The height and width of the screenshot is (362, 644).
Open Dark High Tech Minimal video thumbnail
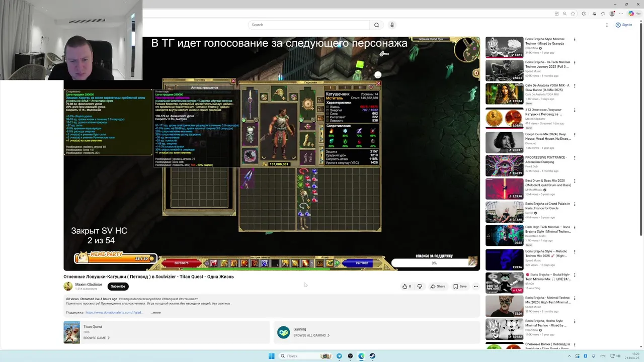pos(504,235)
